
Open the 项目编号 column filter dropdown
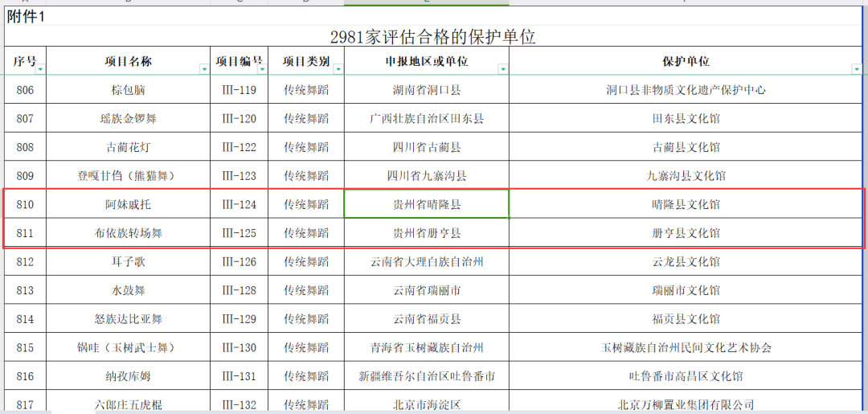[x=262, y=70]
